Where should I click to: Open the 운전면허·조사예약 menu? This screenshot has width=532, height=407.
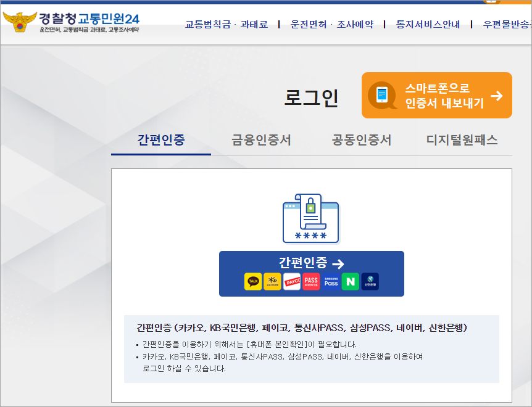point(331,25)
